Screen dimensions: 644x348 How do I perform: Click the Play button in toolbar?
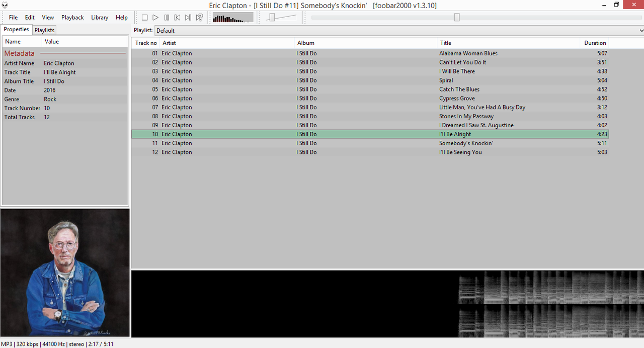point(155,18)
